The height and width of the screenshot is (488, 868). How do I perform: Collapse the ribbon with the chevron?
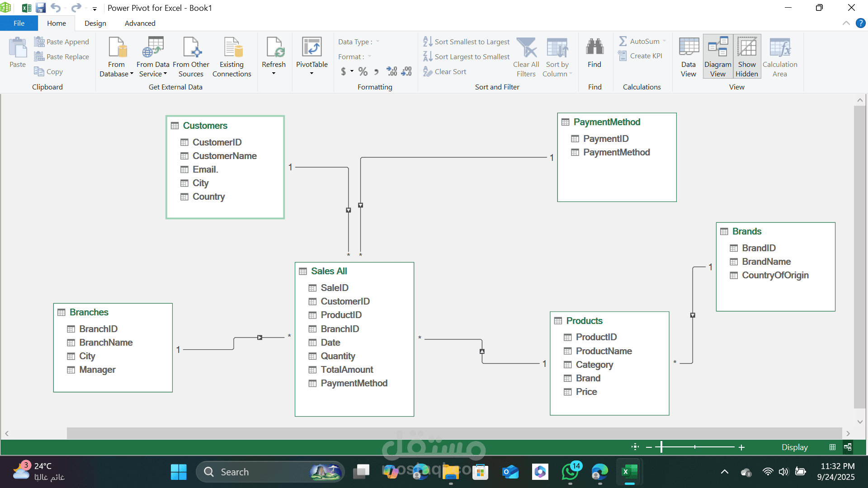846,23
